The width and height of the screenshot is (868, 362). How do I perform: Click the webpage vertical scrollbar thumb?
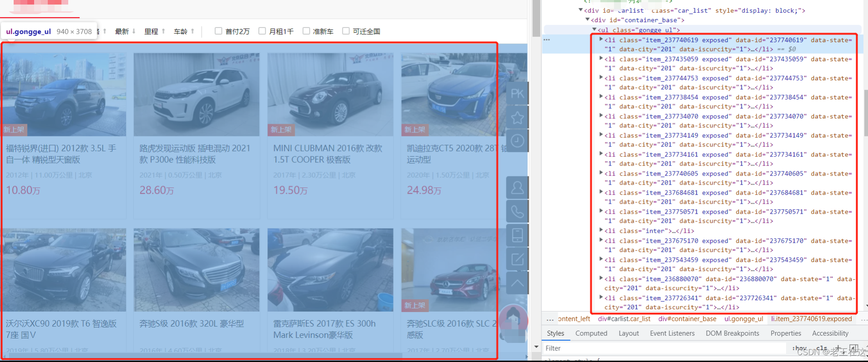[x=536, y=18]
